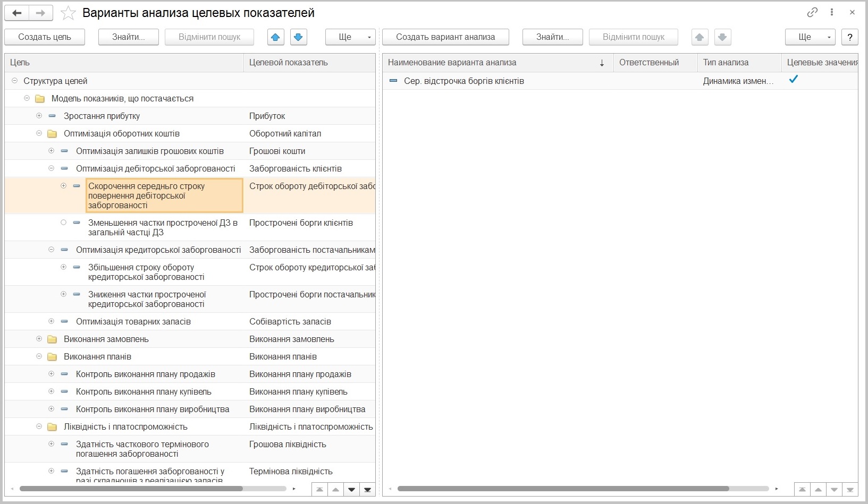This screenshot has width=868, height=504.
Task: Move analysis variant up with gray arrow
Action: click(x=700, y=37)
